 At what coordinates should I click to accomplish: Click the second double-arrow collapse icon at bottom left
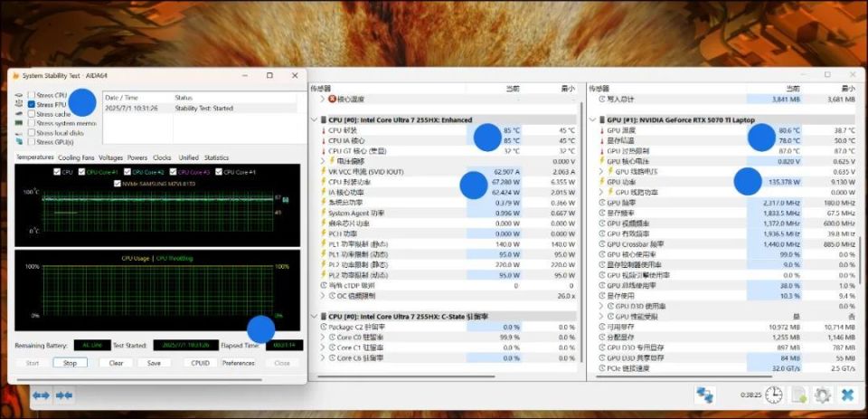pos(64,395)
